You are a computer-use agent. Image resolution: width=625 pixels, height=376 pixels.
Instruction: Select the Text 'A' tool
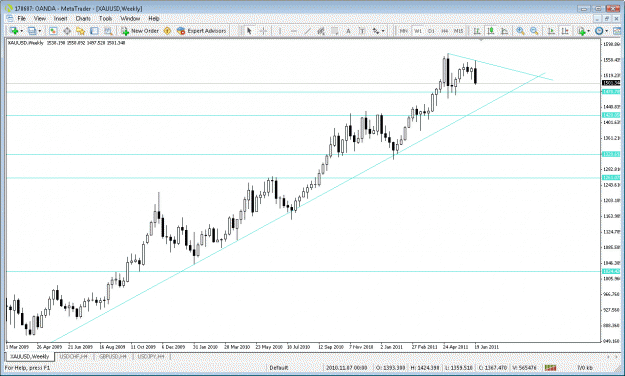tap(348, 31)
